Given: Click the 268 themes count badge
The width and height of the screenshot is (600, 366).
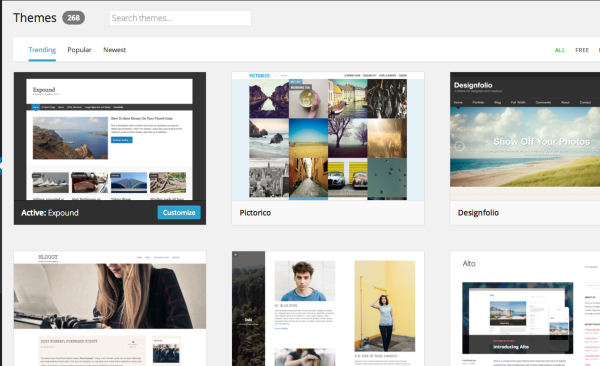Looking at the screenshot, I should (x=73, y=18).
